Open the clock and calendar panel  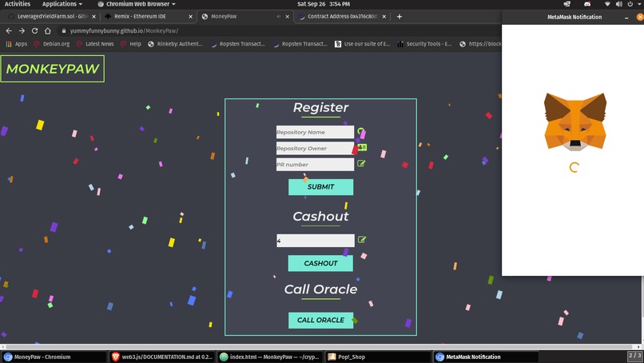[324, 4]
